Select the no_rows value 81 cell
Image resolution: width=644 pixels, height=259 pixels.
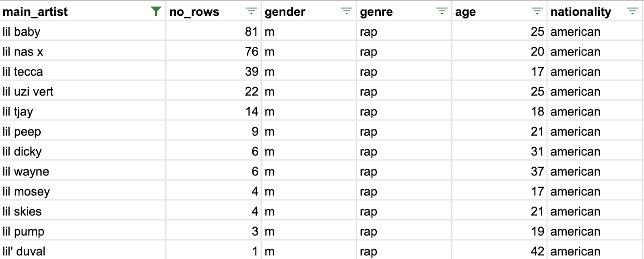[214, 31]
